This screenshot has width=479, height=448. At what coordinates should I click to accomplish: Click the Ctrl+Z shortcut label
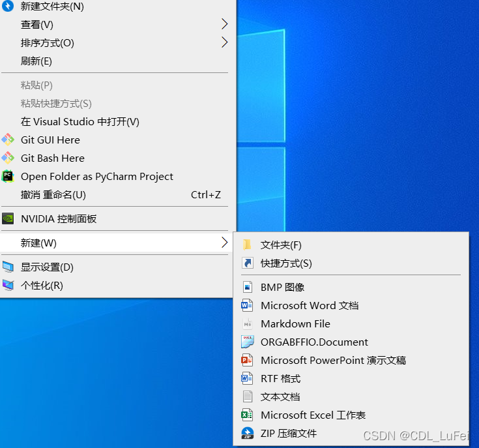pos(205,195)
